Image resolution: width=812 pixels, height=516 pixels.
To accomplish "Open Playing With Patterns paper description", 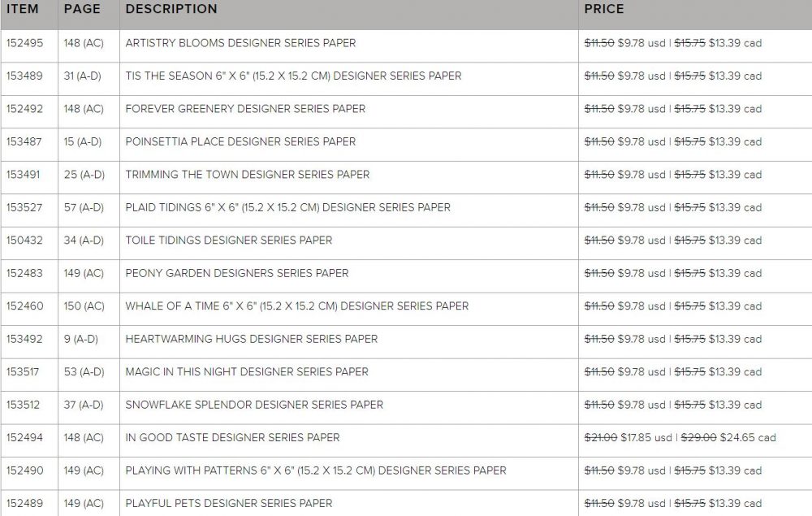I will point(315,470).
